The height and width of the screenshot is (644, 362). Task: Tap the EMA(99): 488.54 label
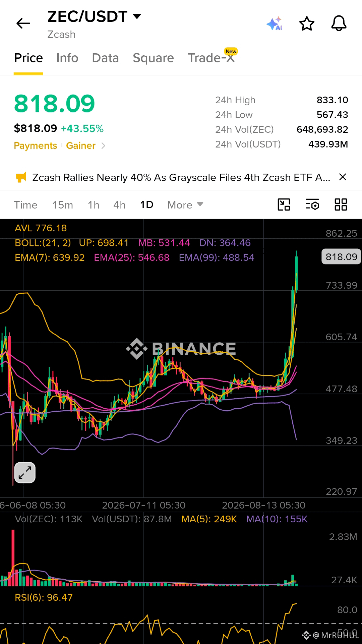click(x=217, y=257)
